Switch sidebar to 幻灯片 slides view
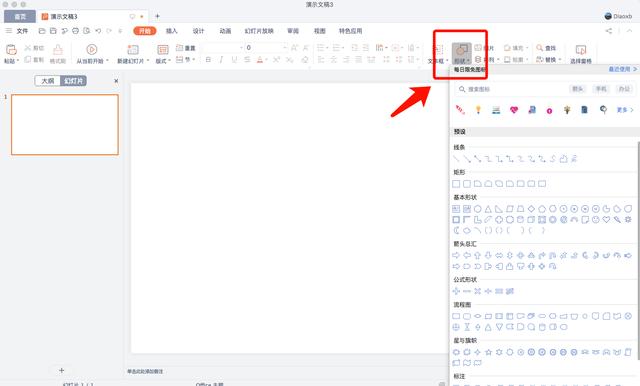The height and width of the screenshot is (386, 640). [73, 81]
